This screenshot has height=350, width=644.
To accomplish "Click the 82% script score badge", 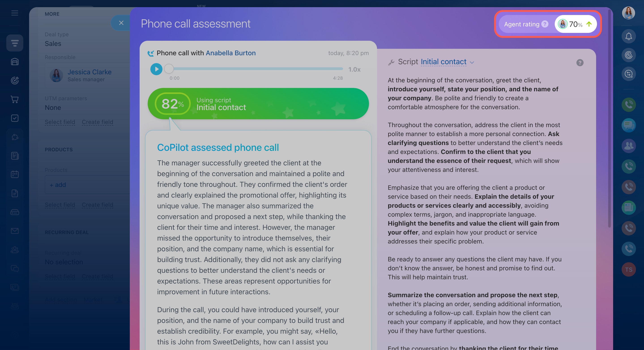I will (173, 104).
